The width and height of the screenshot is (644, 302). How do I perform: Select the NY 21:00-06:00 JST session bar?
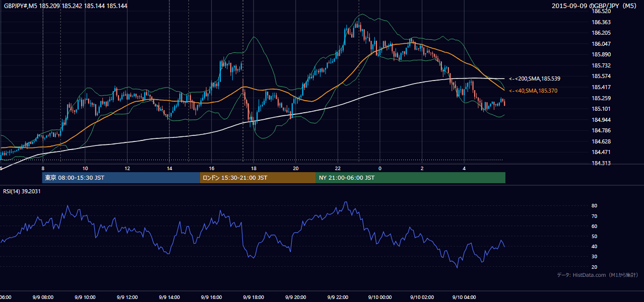coord(411,178)
